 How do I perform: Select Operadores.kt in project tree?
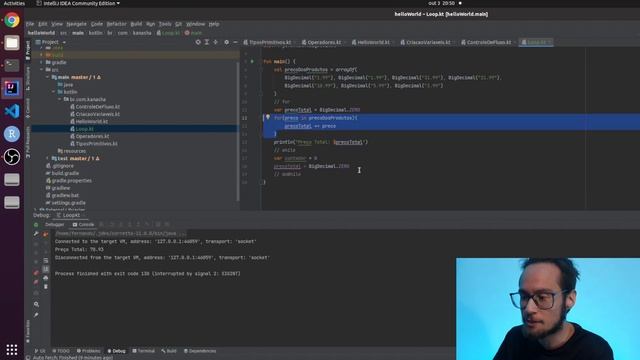92,136
